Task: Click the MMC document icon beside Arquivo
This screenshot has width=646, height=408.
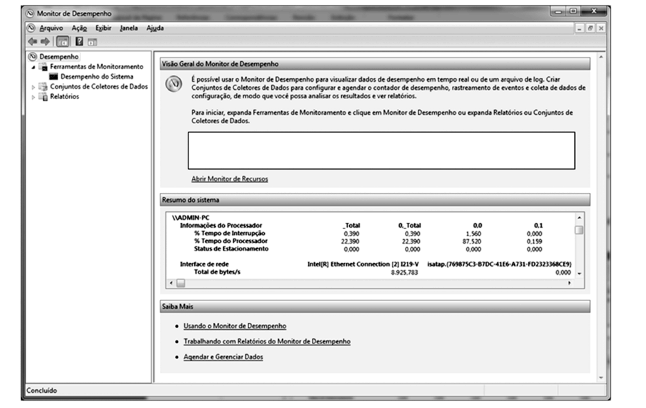Action: [32, 28]
